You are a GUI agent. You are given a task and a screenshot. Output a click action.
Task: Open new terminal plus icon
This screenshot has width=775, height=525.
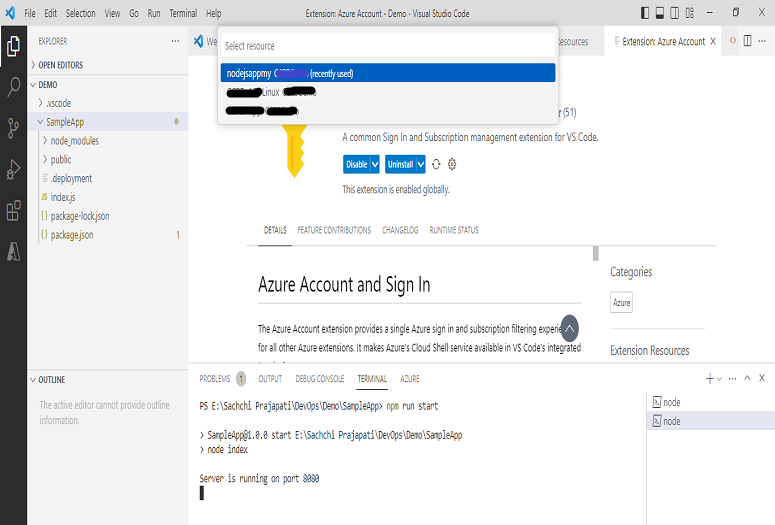710,379
